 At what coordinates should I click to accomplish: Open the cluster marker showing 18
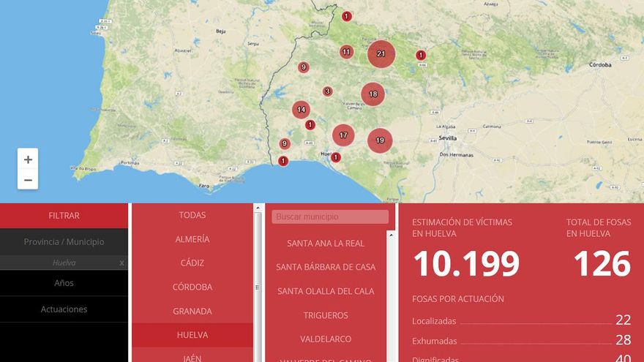[373, 94]
